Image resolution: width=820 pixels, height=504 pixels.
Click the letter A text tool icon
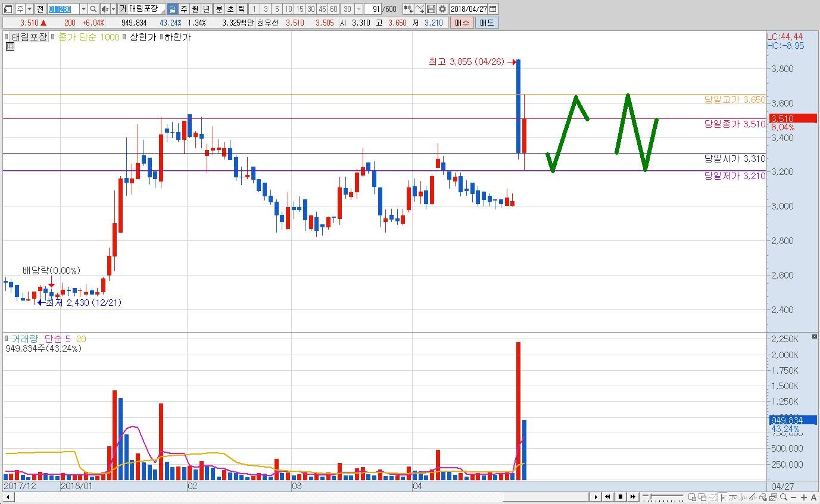(x=813, y=497)
